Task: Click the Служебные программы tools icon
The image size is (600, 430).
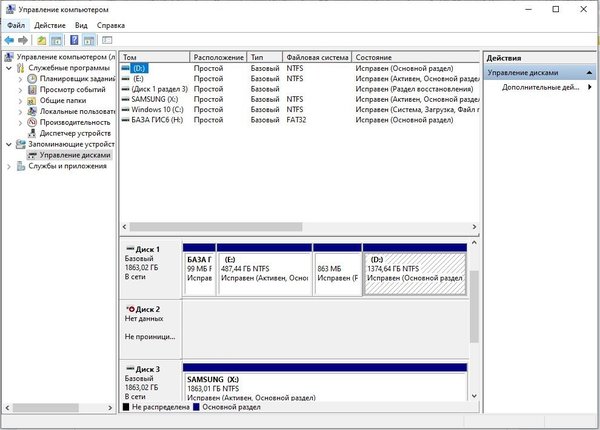Action: (21, 68)
